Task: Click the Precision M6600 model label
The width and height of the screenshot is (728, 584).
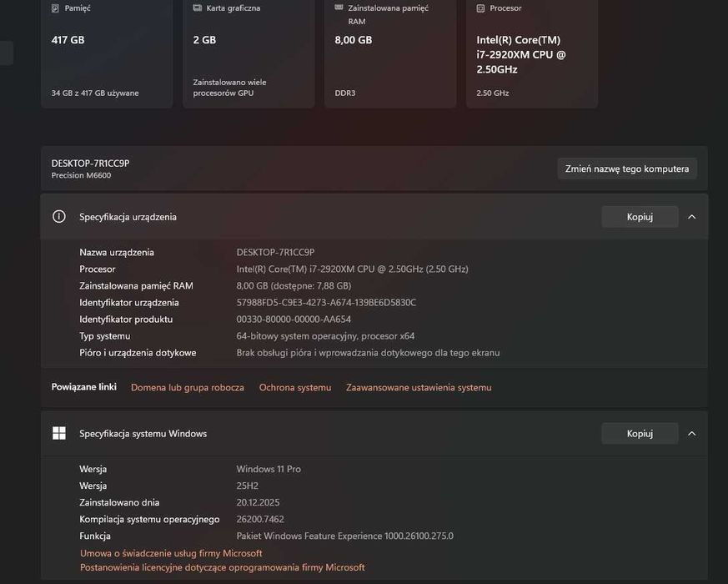Action: [x=81, y=176]
